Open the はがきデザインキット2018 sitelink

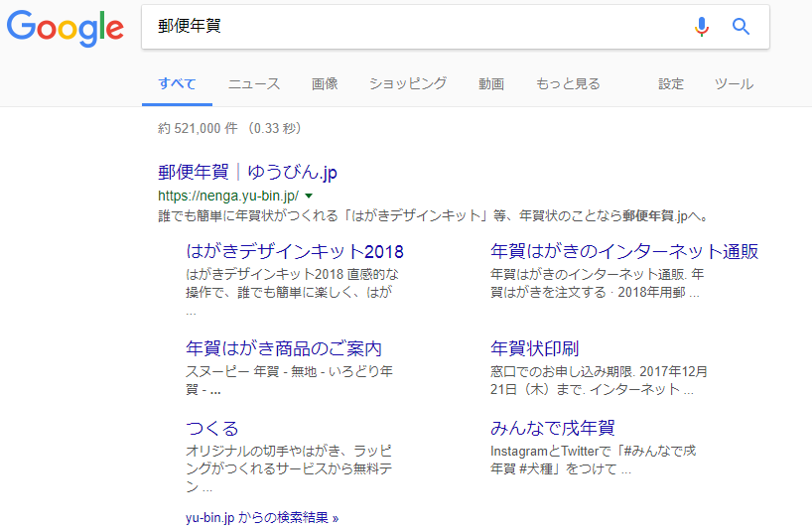[x=295, y=251]
